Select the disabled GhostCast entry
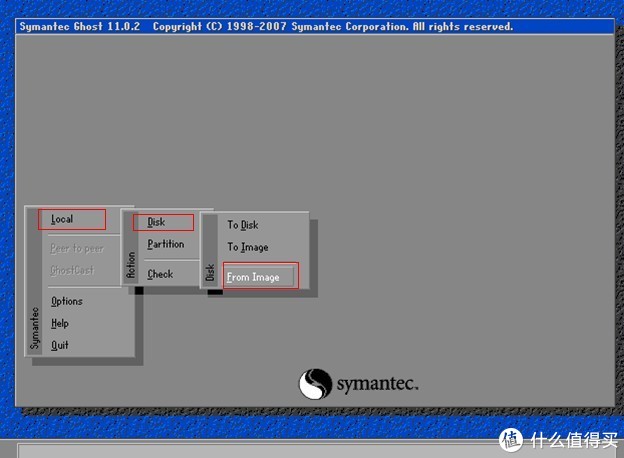624x458 pixels. coord(72,270)
